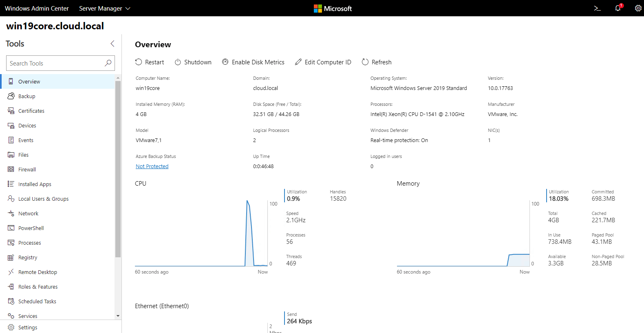644x333 pixels.
Task: Click the Local Users & Groups icon
Action: pos(11,199)
